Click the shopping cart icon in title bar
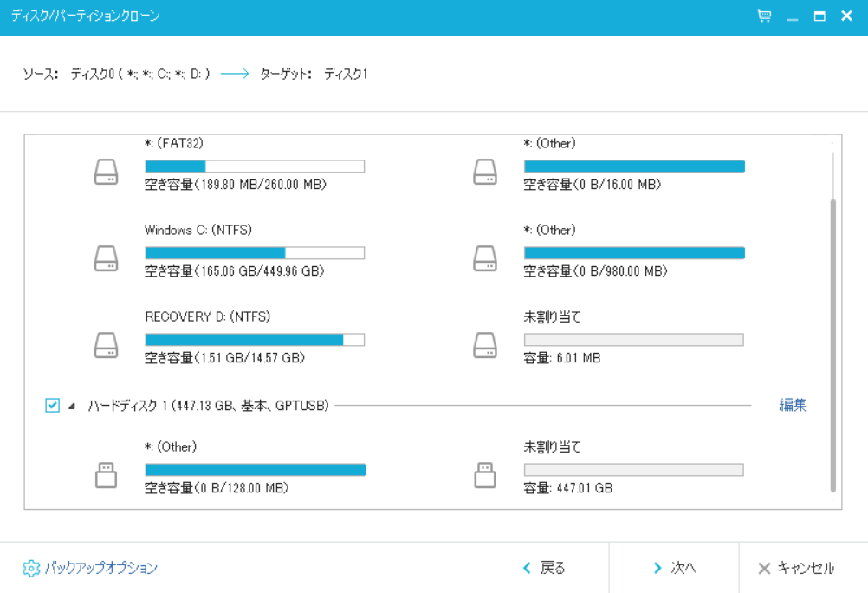The width and height of the screenshot is (868, 593). coord(764,16)
